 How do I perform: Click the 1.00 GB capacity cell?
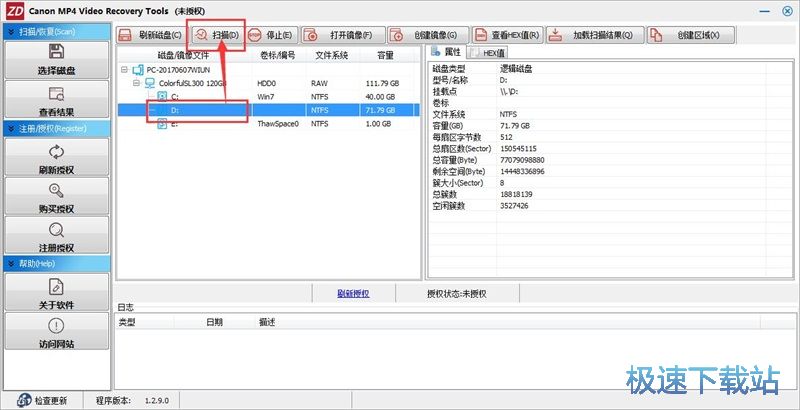[379, 124]
